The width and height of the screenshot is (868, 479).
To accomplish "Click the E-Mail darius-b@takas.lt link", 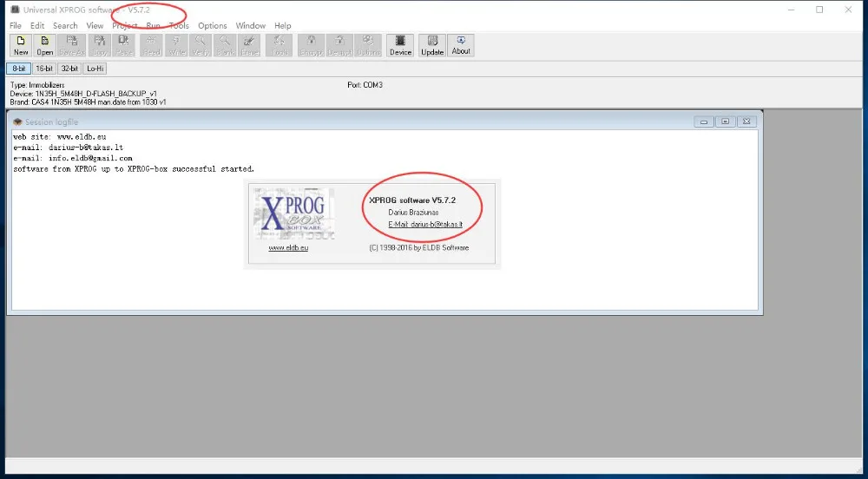I will click(x=425, y=225).
